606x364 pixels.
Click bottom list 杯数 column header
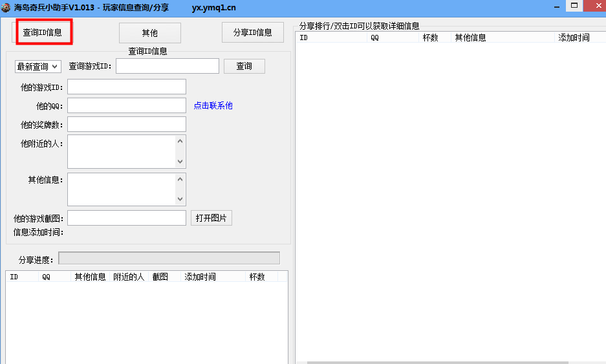(x=262, y=277)
